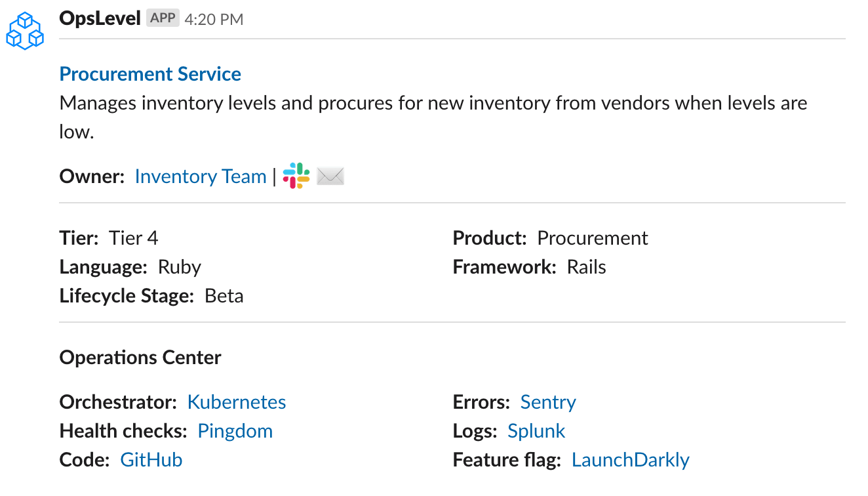Click the 'Code:' label

tap(85, 459)
